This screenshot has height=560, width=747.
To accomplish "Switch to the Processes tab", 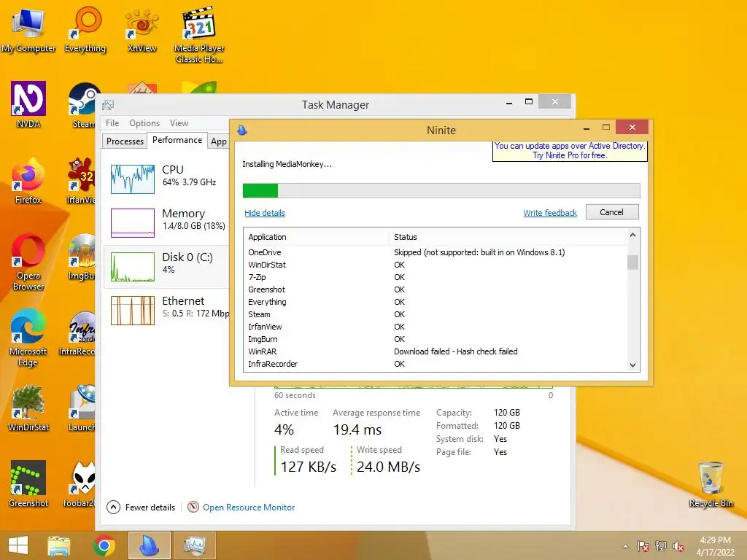I will click(125, 141).
